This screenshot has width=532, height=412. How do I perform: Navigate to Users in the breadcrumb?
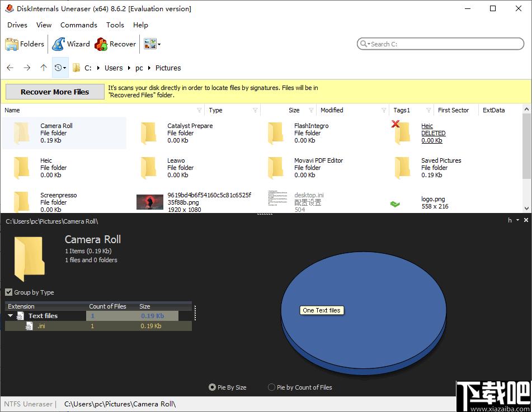pyautogui.click(x=114, y=68)
